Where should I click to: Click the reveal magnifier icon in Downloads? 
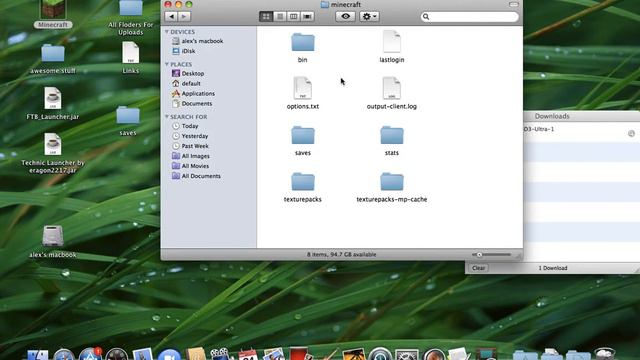click(x=631, y=133)
